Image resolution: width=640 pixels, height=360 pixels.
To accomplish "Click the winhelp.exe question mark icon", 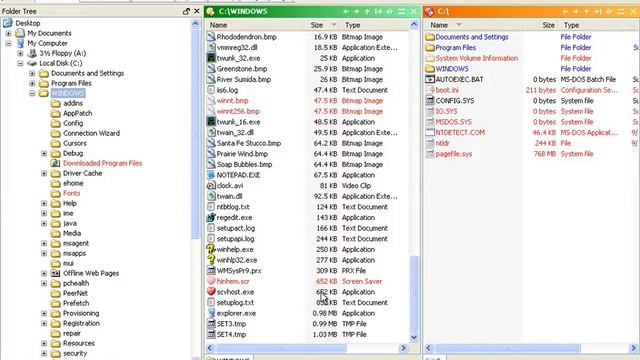I will point(211,249).
